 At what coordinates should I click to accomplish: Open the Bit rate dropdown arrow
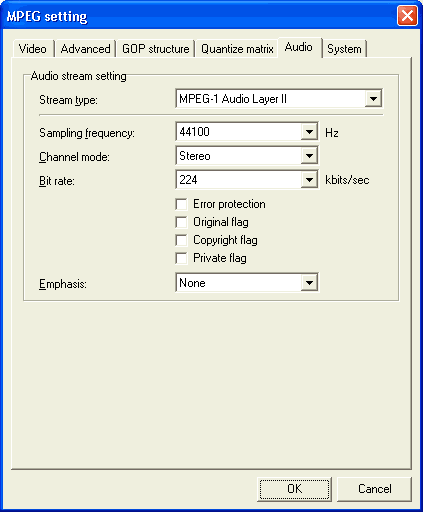pyautogui.click(x=309, y=180)
